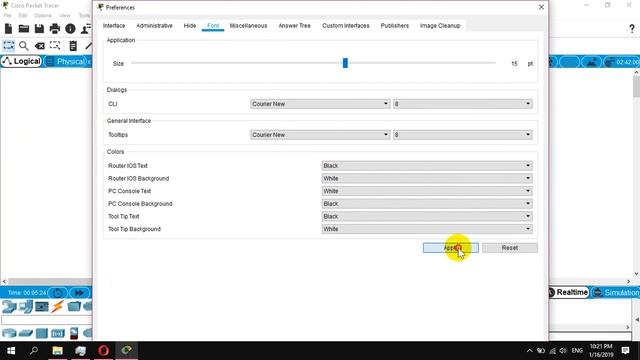The image size is (640, 360).
Task: Click the Apply button
Action: [451, 248]
